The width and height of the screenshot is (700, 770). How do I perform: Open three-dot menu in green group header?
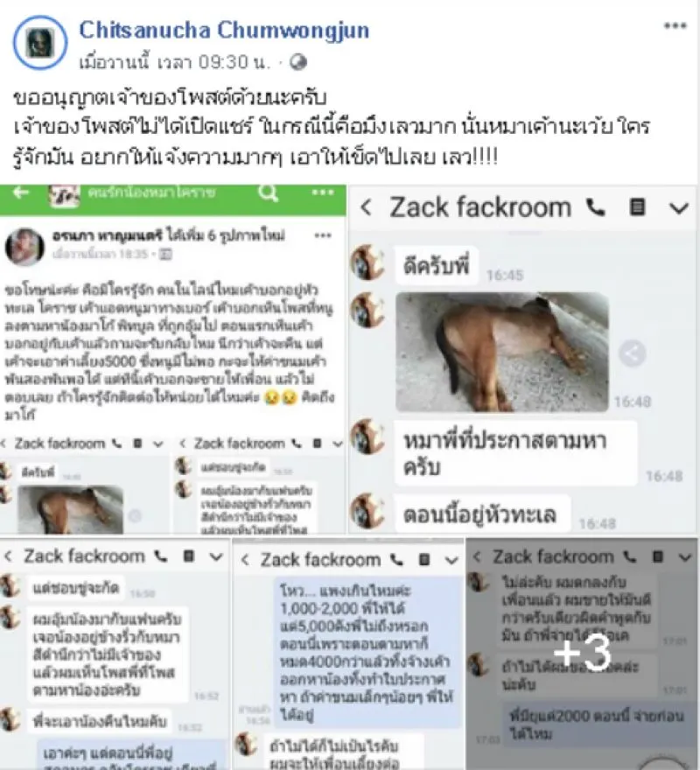(323, 192)
